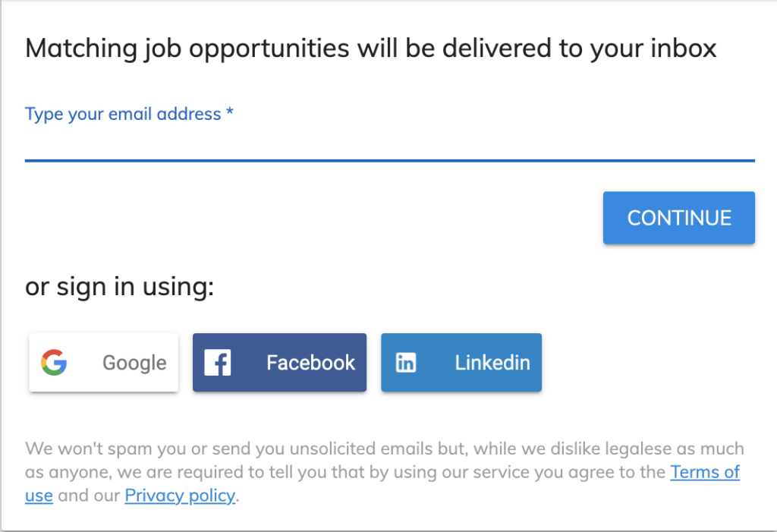Screen dimensions: 777x532
Task: Focus the email address input field
Action: 389,142
